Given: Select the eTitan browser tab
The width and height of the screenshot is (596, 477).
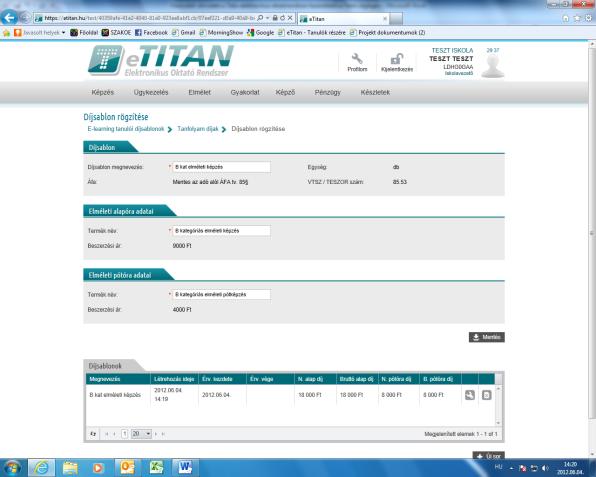Looking at the screenshot, I should click(344, 19).
